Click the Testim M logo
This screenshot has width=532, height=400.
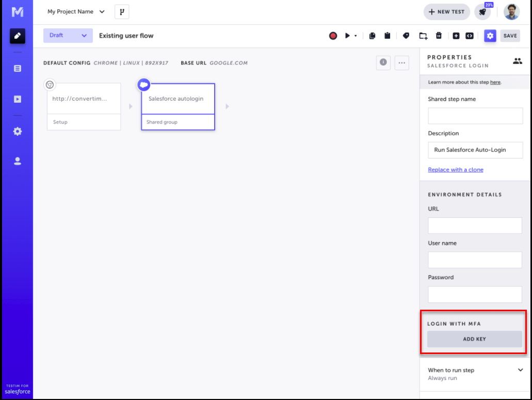point(18,12)
